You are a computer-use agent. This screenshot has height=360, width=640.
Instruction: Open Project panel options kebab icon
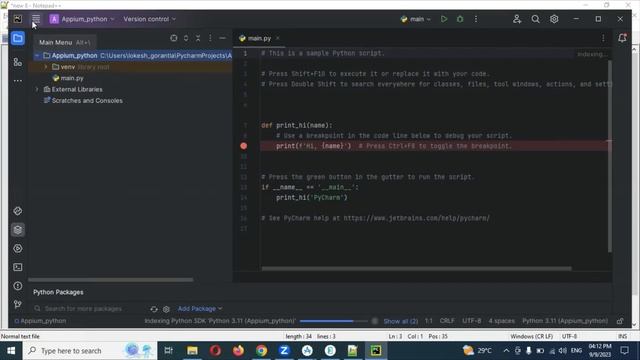pyautogui.click(x=210, y=38)
